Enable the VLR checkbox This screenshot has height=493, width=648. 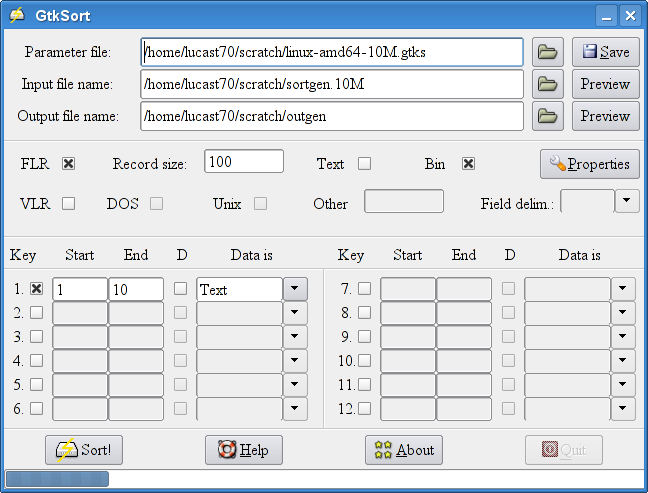[x=69, y=203]
